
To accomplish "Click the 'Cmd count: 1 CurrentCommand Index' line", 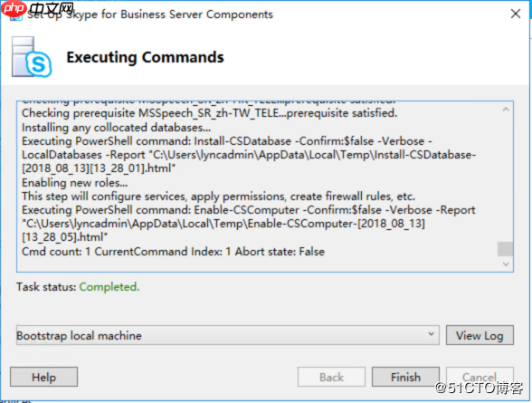I will [x=173, y=252].
